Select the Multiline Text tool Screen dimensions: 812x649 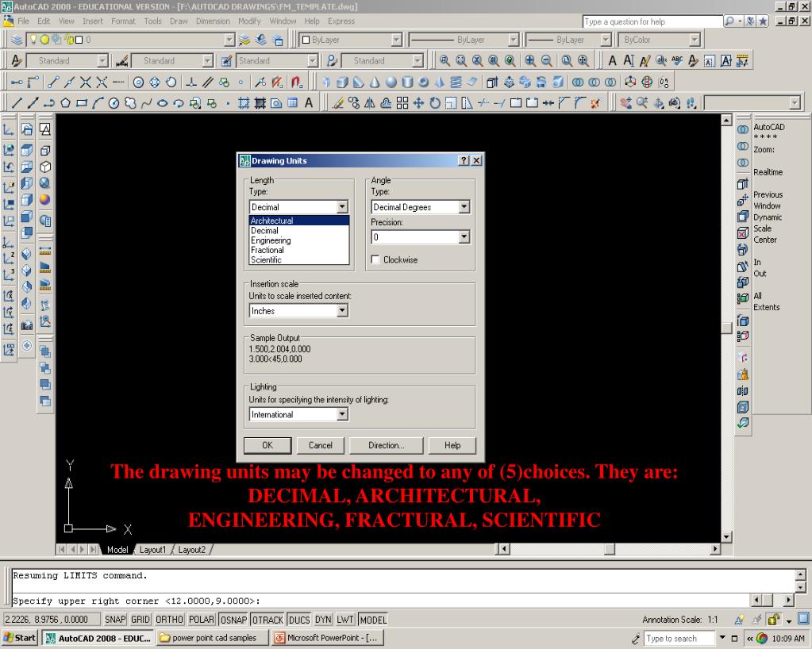pyautogui.click(x=309, y=103)
